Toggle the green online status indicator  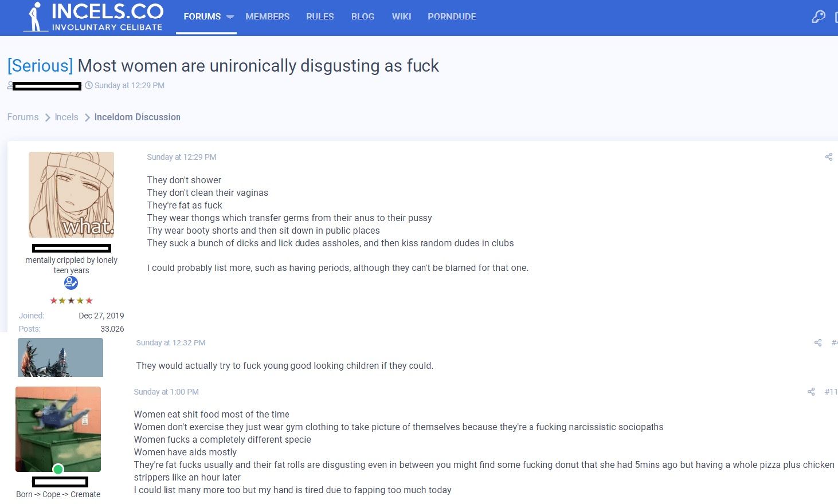point(58,469)
